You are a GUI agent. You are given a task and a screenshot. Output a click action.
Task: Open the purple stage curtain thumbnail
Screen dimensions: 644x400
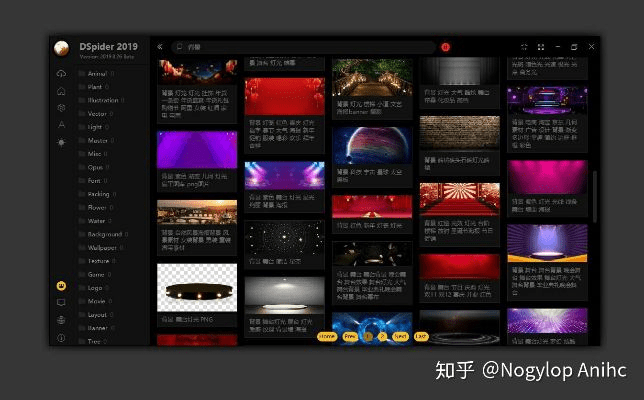(197, 150)
